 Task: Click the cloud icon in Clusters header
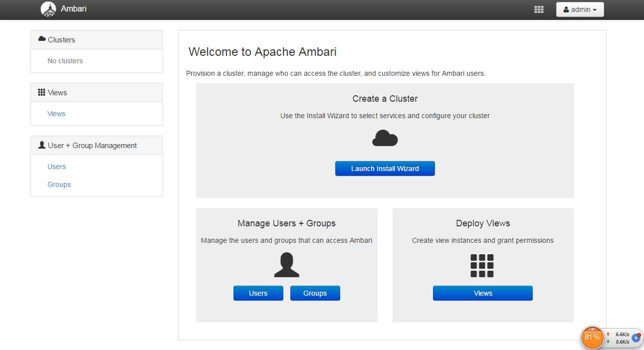pos(42,39)
